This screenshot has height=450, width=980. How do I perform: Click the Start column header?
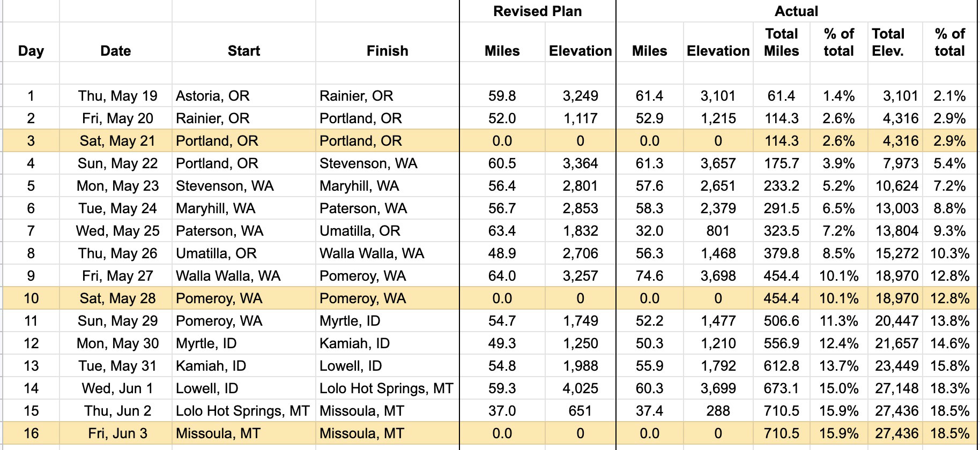pos(243,51)
